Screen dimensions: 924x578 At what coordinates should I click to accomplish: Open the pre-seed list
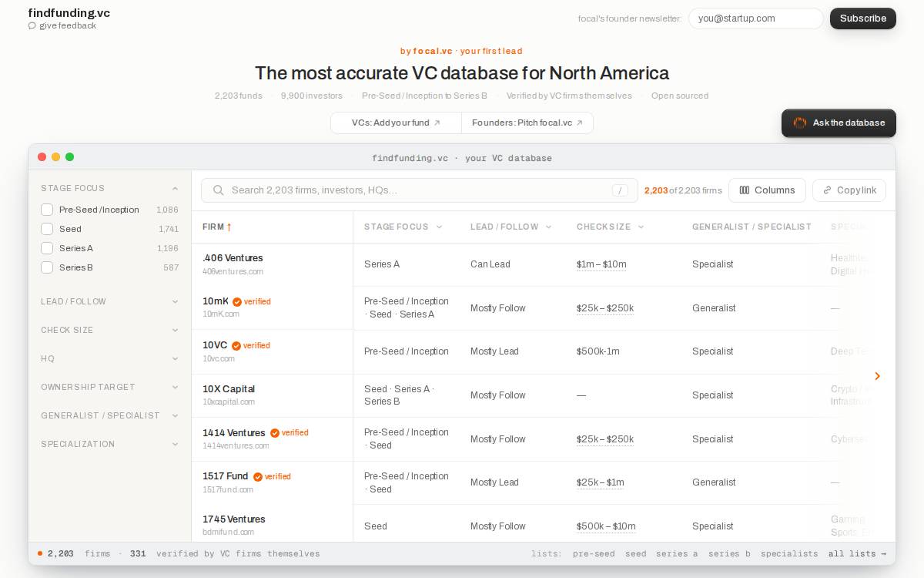coord(594,553)
